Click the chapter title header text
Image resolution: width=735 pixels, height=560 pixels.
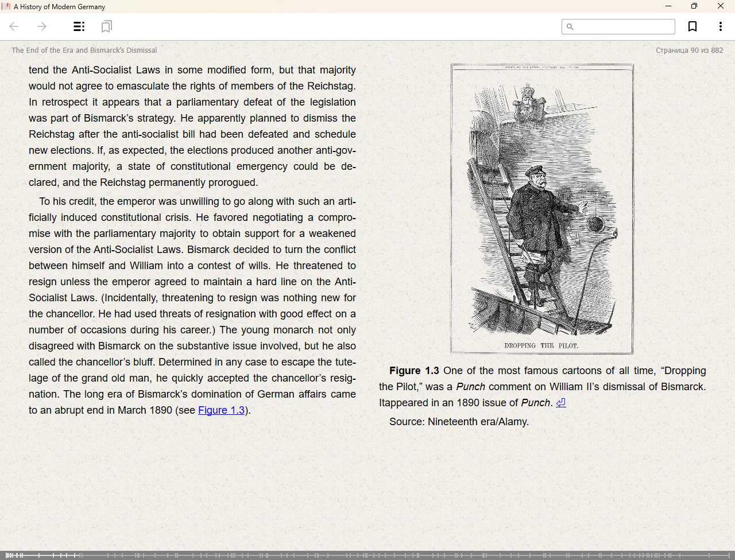84,50
